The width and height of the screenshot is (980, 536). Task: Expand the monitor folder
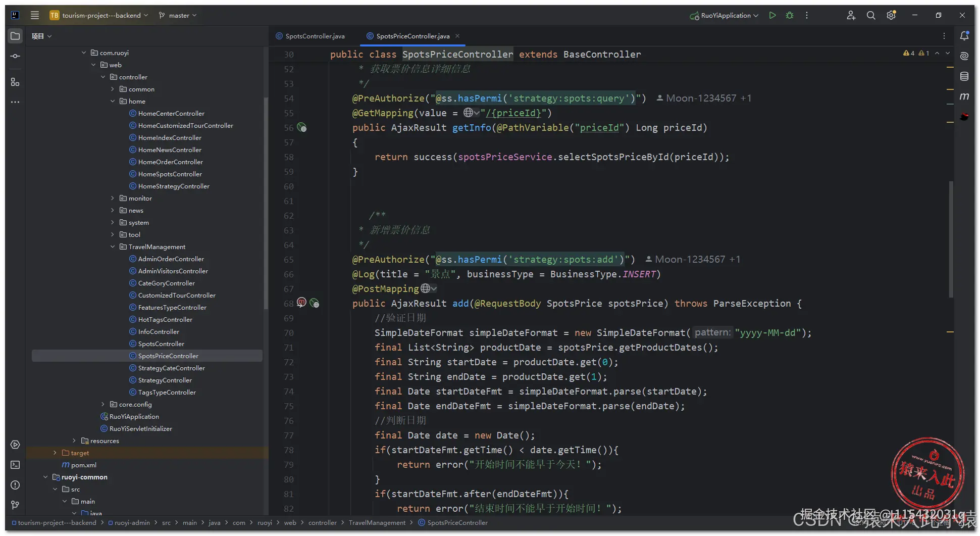(x=113, y=198)
